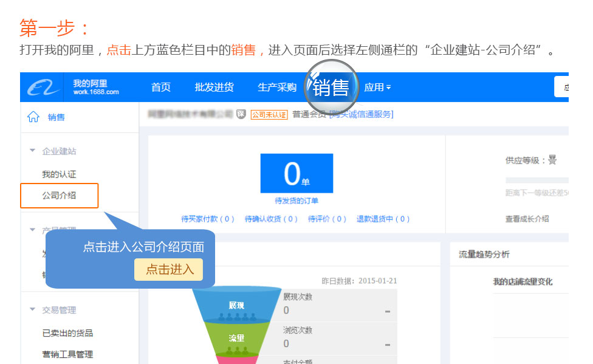Click the 购买诚信通服务 link
Image resolution: width=593 pixels, height=364 pixels.
(x=362, y=114)
